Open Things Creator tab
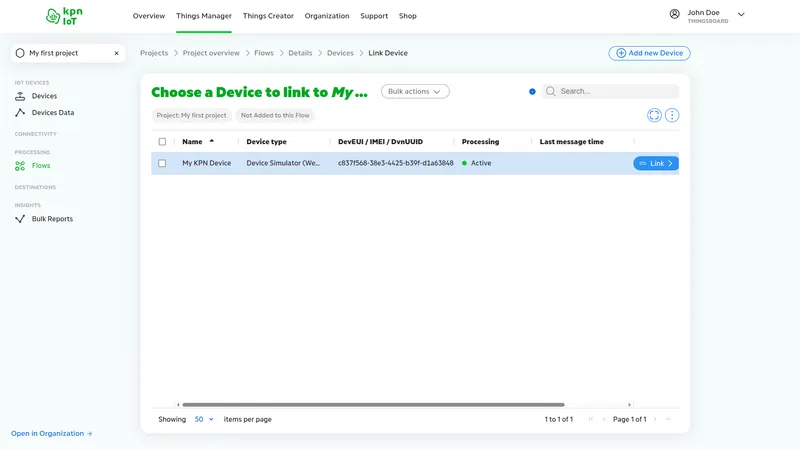This screenshot has height=450, width=800. [268, 16]
